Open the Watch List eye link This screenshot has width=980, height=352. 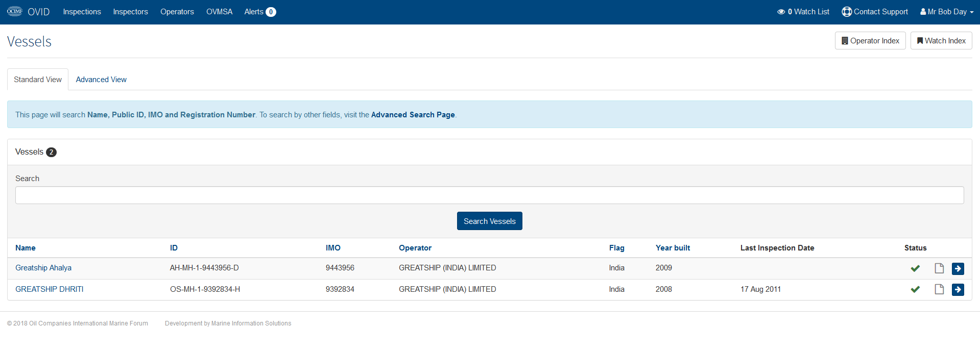(803, 12)
